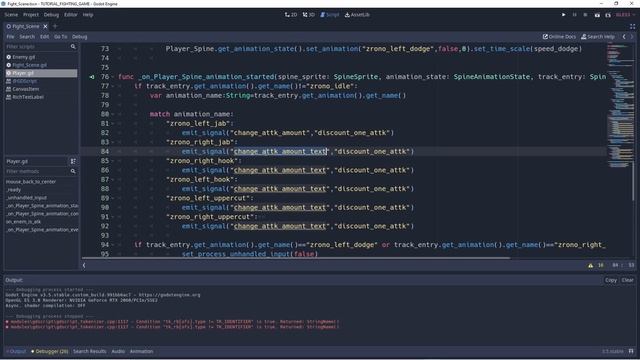Jump to _unhandled_input method
Image resolution: width=640 pixels, height=360 pixels.
[41, 198]
